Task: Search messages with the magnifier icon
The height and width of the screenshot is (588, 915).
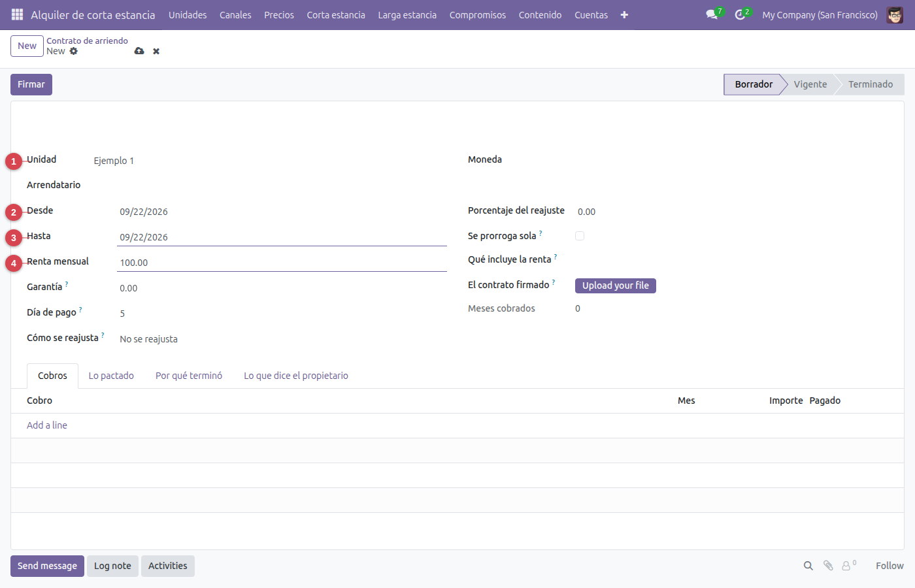Action: coord(808,566)
